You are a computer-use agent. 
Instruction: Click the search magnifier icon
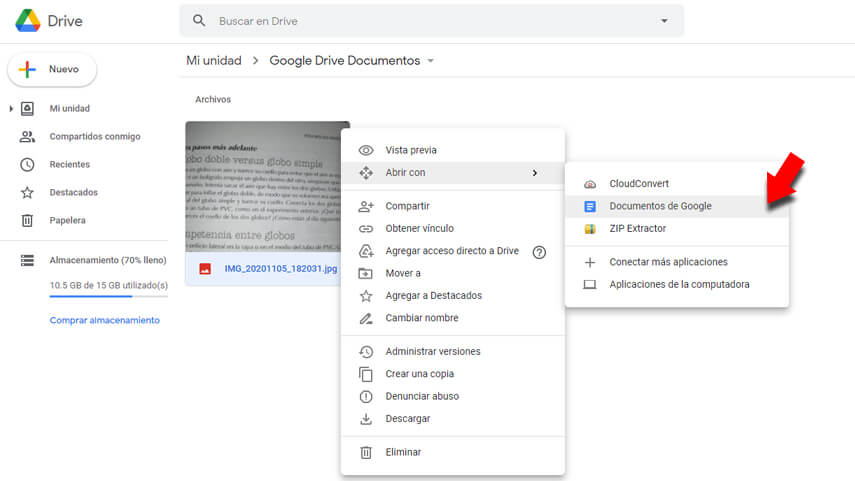[199, 21]
